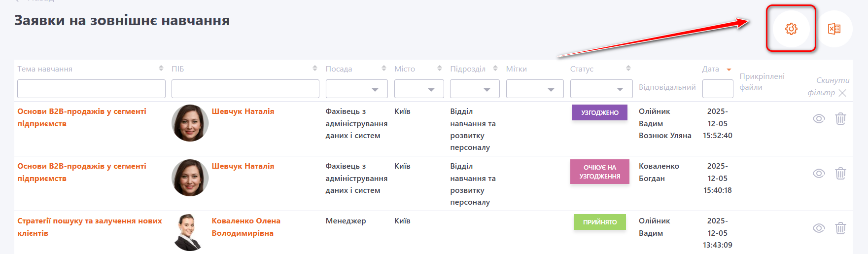Screen dimensions: 868x254
Task: Delete the second request using trash icon
Action: [x=840, y=173]
